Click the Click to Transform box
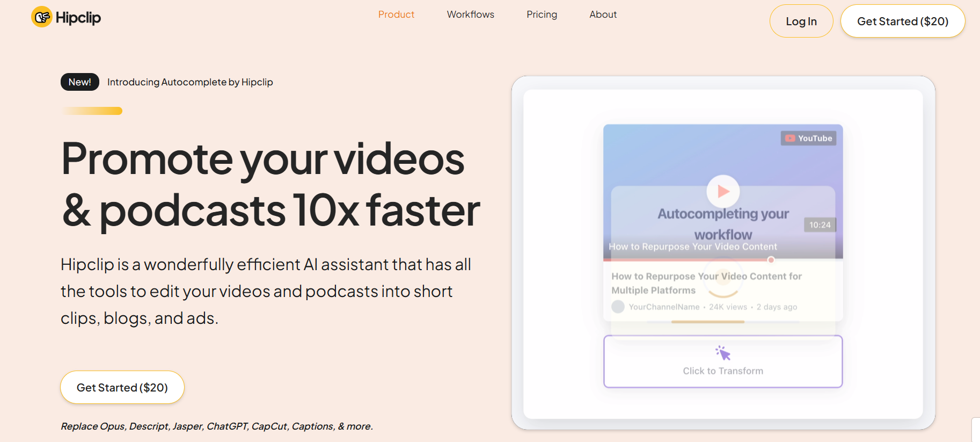The width and height of the screenshot is (980, 442). (x=723, y=361)
